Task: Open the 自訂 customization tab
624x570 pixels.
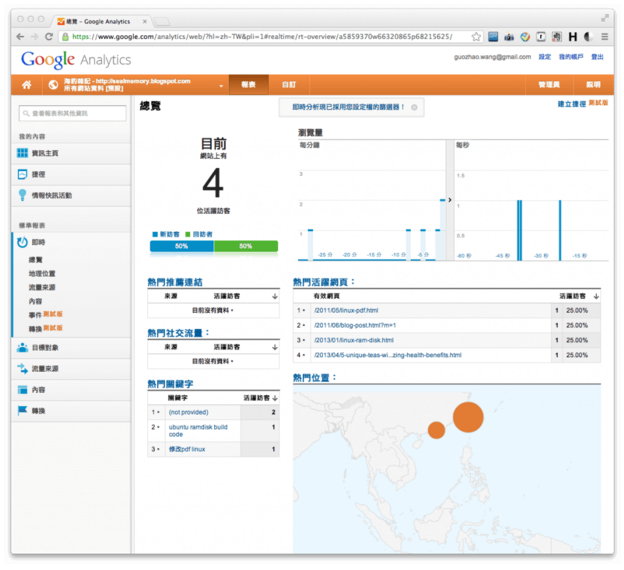Action: coord(289,84)
